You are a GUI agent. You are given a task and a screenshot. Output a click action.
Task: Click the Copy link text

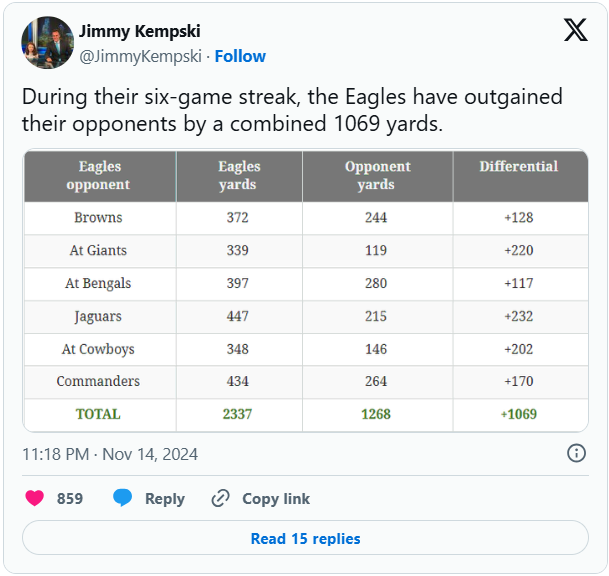coord(276,498)
